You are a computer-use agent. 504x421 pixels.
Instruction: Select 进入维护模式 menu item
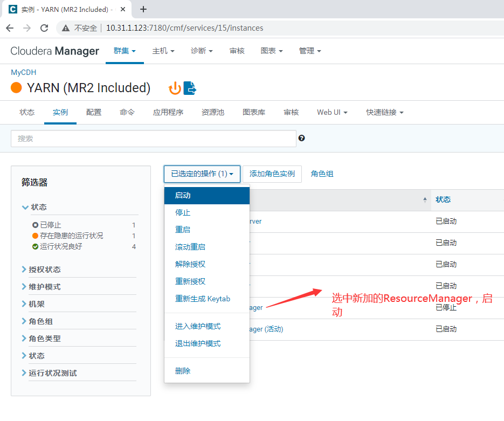tap(207, 326)
